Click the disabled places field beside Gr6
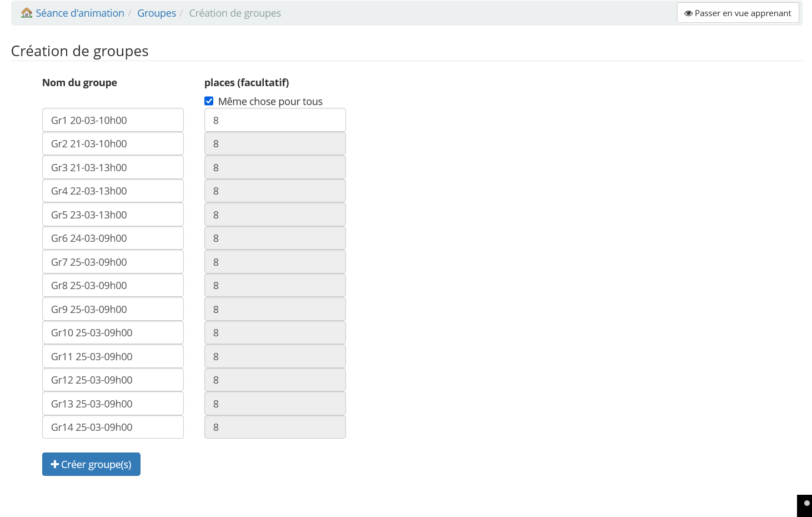Viewport: 812px width, 517px height. (x=275, y=238)
